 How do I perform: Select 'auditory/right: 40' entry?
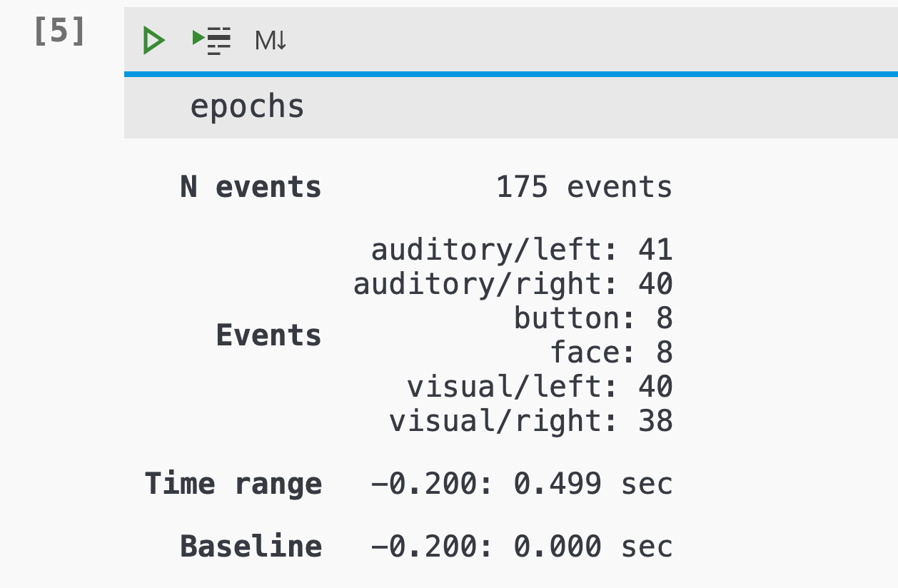point(513,284)
